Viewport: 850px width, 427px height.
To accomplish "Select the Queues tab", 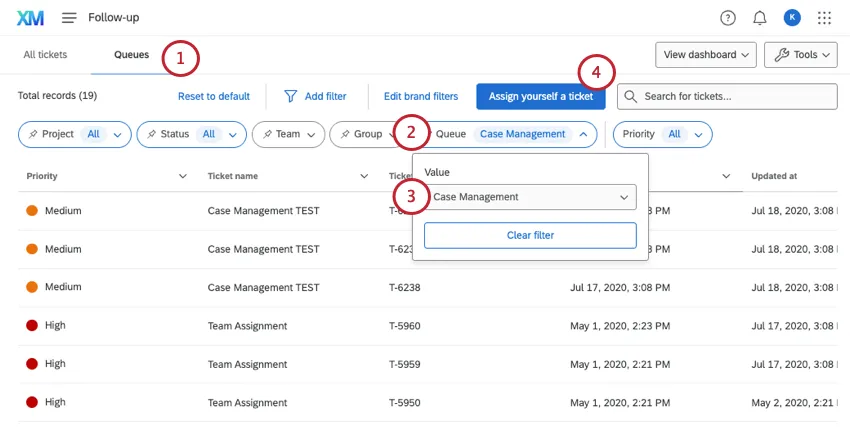I will 131,55.
